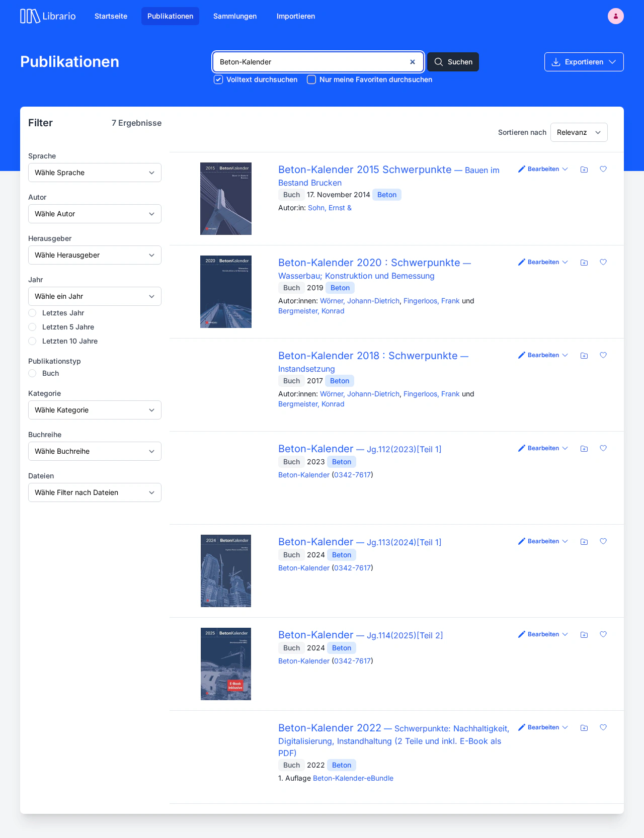This screenshot has width=644, height=838.
Task: Favorite the Jg.114(2025) entry
Action: 603,634
